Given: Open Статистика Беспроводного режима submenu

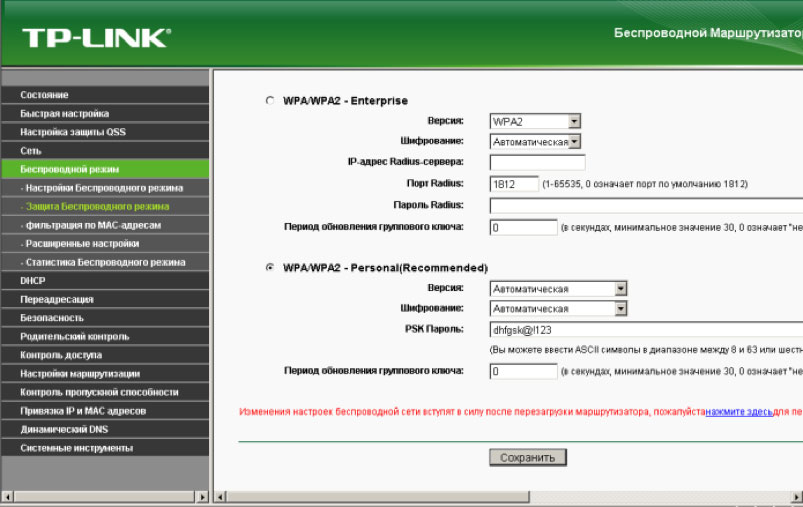Looking at the screenshot, I should click(x=105, y=262).
